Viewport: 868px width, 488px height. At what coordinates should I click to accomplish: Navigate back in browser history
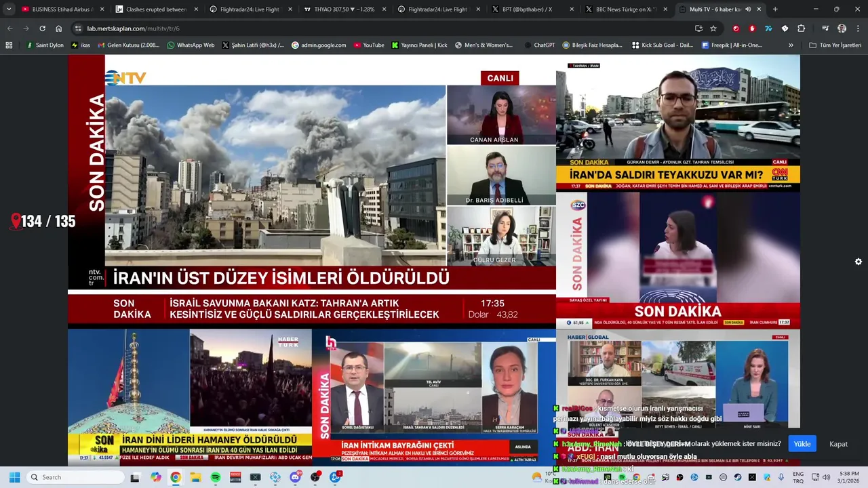(x=9, y=28)
